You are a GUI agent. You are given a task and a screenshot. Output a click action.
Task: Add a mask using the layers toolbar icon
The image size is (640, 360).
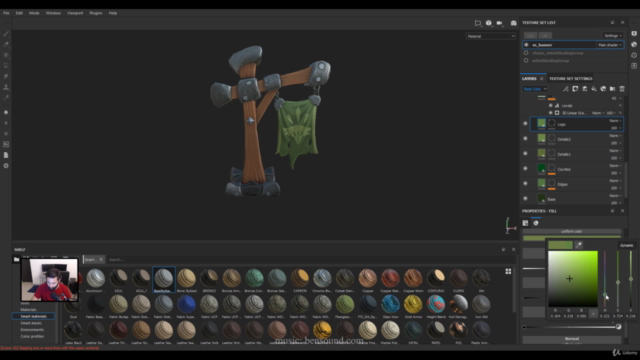click(x=575, y=89)
